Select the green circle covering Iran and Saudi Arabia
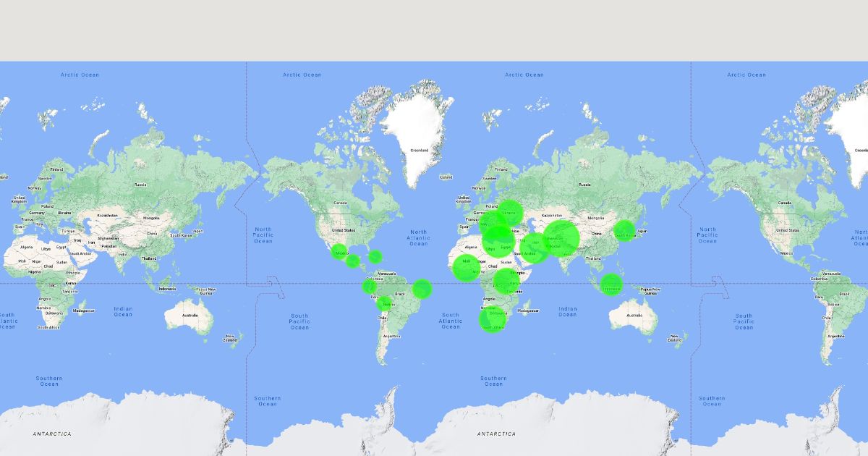 point(534,248)
